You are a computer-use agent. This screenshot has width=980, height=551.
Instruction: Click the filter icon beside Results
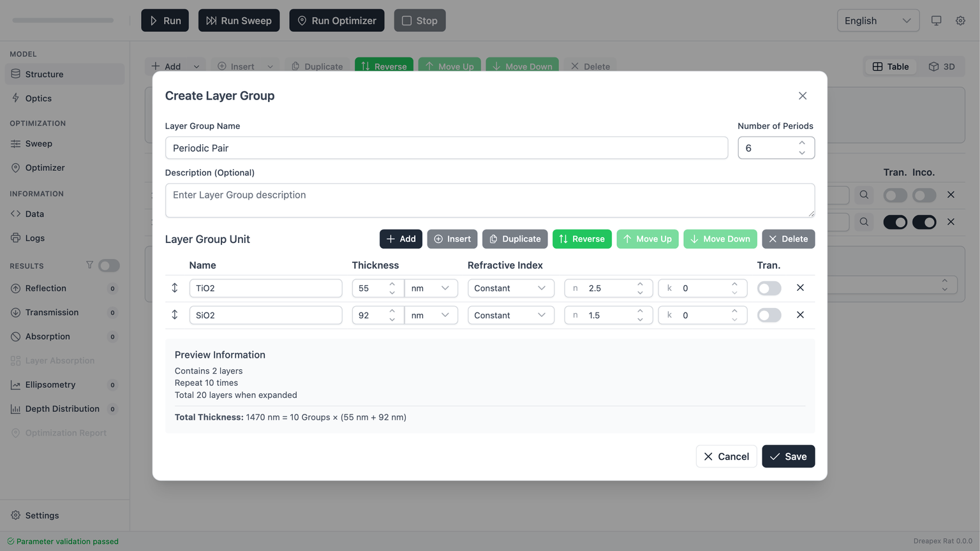(x=89, y=265)
